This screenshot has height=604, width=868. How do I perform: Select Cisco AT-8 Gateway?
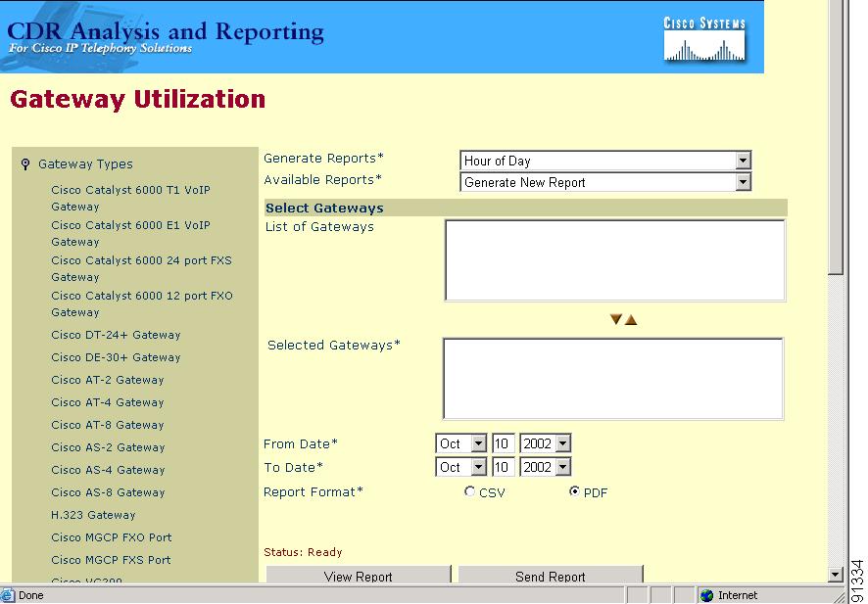108,425
